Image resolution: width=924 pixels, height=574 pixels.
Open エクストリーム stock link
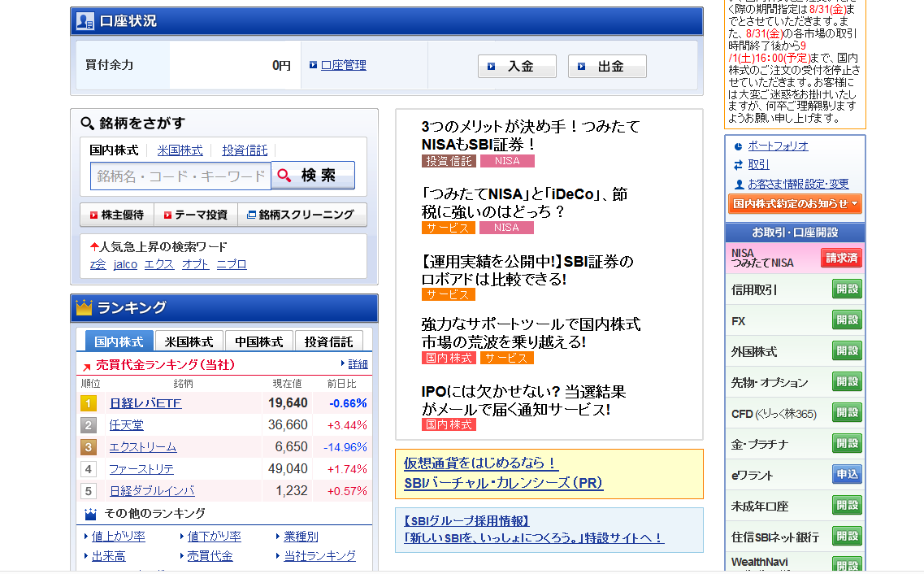142,446
